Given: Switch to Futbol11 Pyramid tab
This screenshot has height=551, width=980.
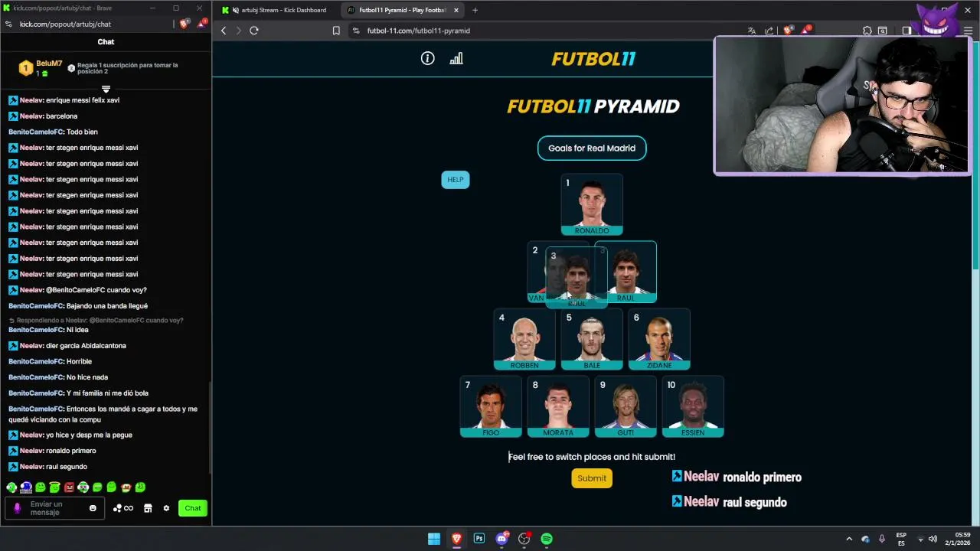Looking at the screenshot, I should tap(402, 10).
